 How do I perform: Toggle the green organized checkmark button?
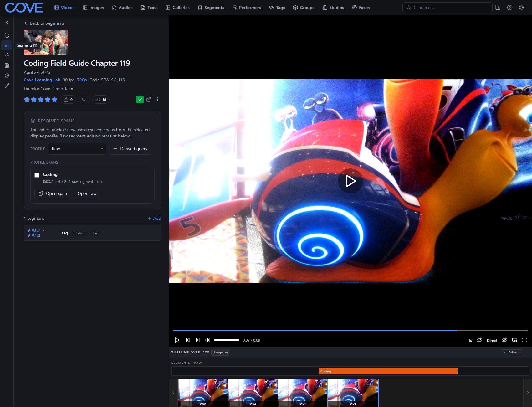[x=140, y=100]
